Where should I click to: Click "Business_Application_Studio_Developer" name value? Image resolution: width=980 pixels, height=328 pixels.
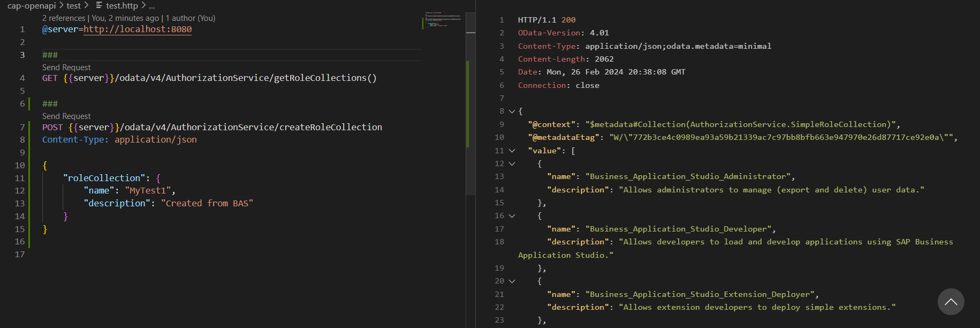678,229
